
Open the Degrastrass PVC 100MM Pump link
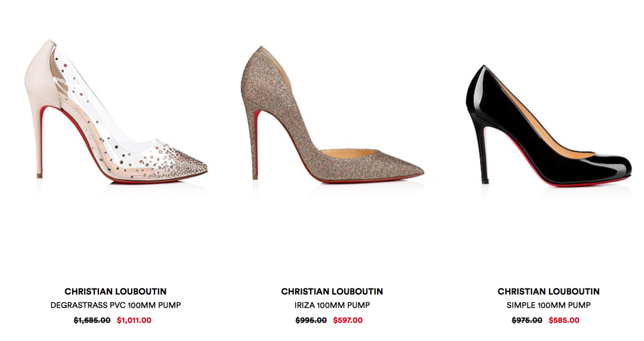pyautogui.click(x=116, y=305)
